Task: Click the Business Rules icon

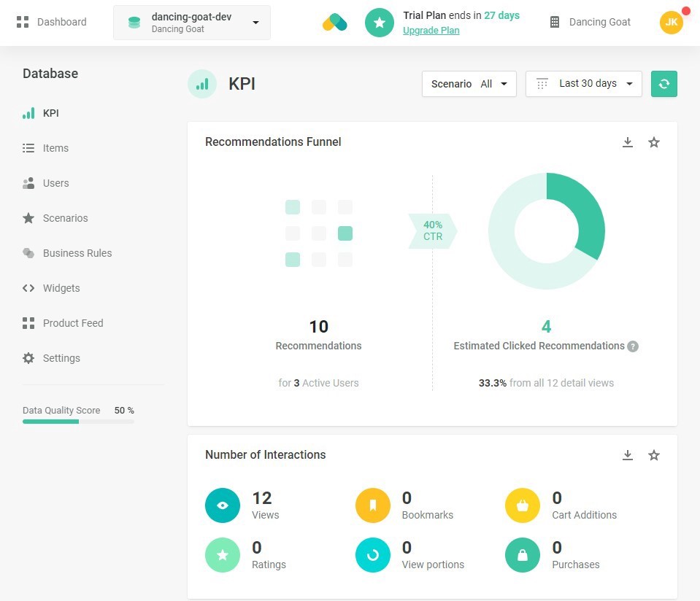Action: point(28,253)
